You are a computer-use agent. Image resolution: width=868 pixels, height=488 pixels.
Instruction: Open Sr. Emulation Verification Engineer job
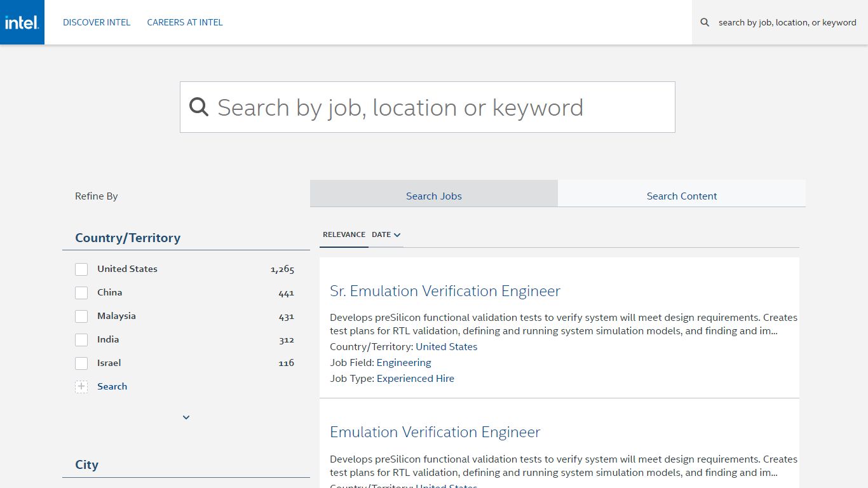point(445,291)
